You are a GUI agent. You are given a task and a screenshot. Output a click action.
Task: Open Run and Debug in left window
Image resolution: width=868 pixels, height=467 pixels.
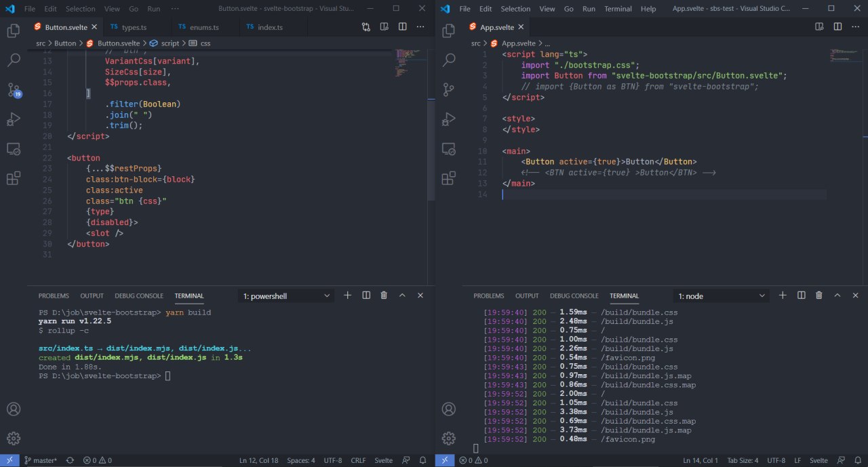click(14, 119)
